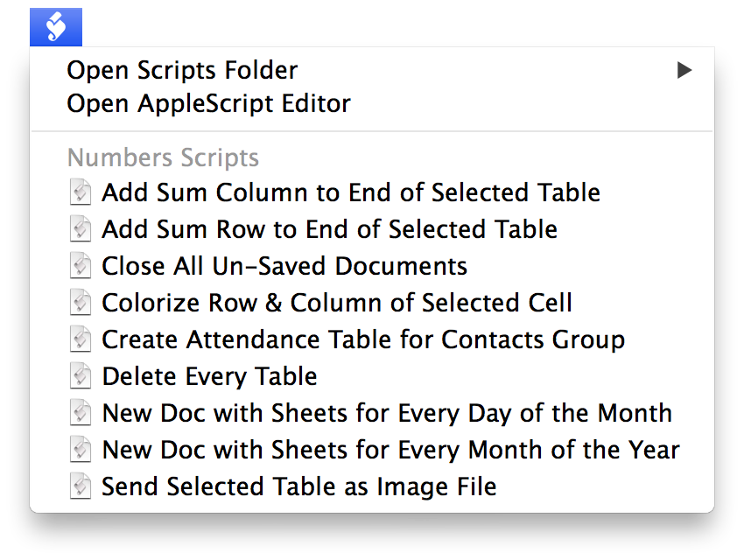Select Add Sum Column to End of Selected Table
The image size is (744, 560).
350,192
